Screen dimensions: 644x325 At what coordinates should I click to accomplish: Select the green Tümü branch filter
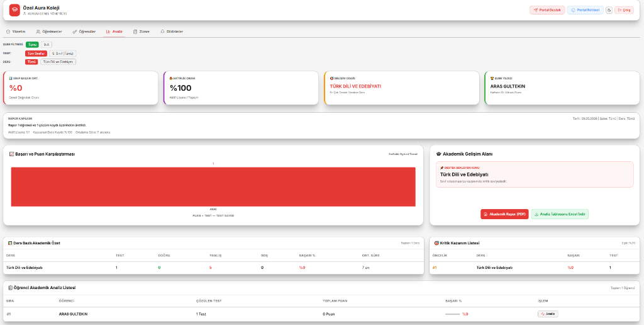[32, 45]
